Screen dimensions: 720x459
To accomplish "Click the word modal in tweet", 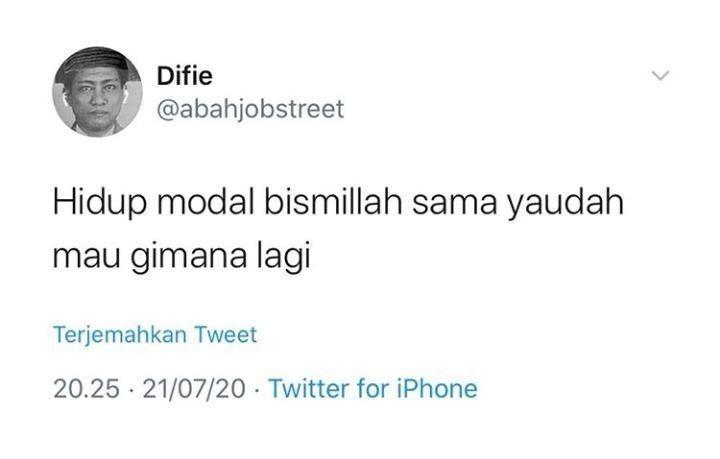I will click(206, 202).
